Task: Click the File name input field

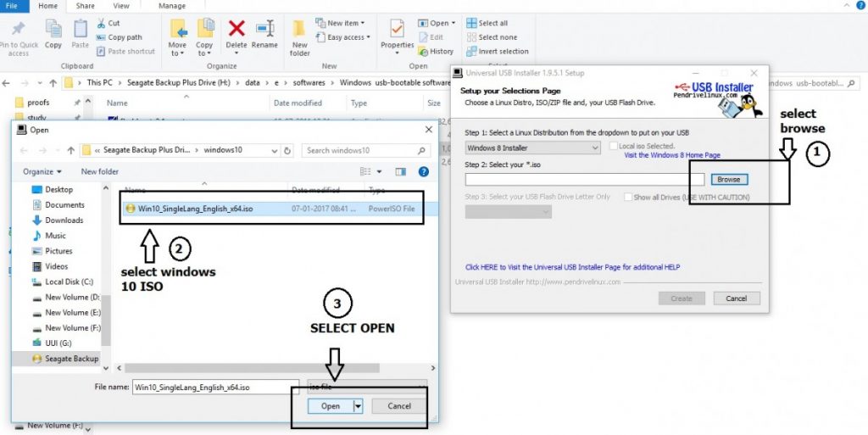Action: (x=203, y=387)
